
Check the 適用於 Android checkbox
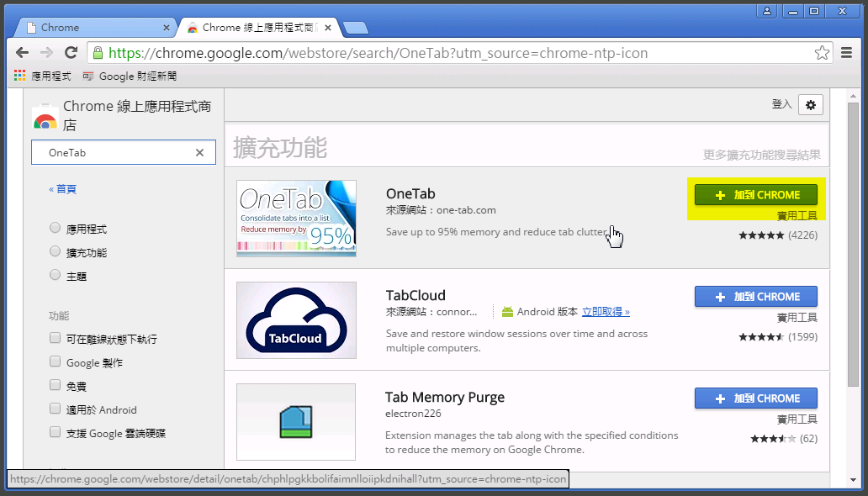55,409
